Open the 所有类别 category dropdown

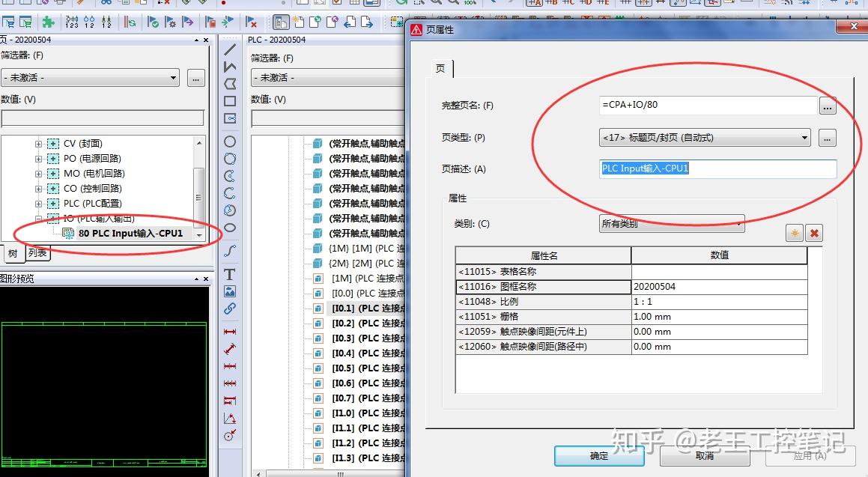point(737,223)
